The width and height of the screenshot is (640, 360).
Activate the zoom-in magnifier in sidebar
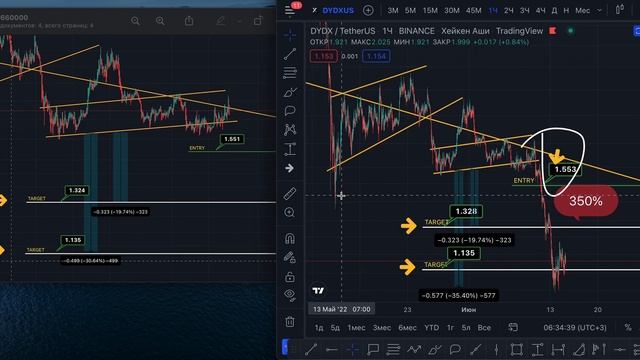[290, 212]
